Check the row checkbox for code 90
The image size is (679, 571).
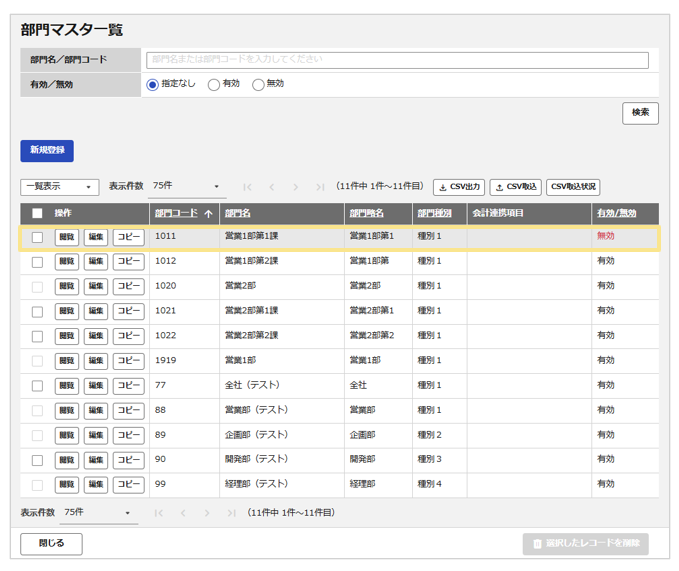tap(37, 460)
